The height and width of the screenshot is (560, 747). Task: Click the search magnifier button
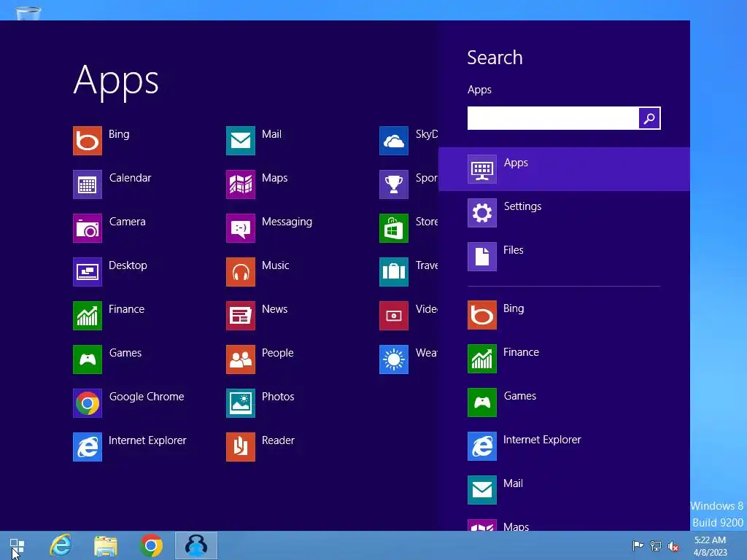point(649,118)
